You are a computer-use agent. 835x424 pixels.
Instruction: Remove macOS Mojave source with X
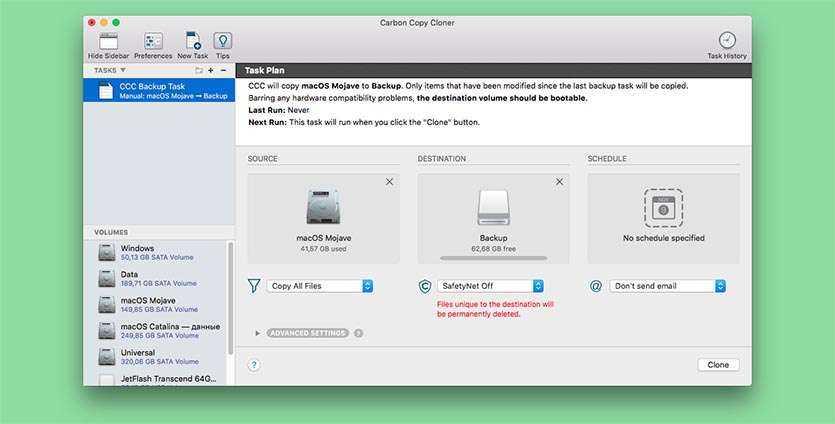pyautogui.click(x=389, y=182)
